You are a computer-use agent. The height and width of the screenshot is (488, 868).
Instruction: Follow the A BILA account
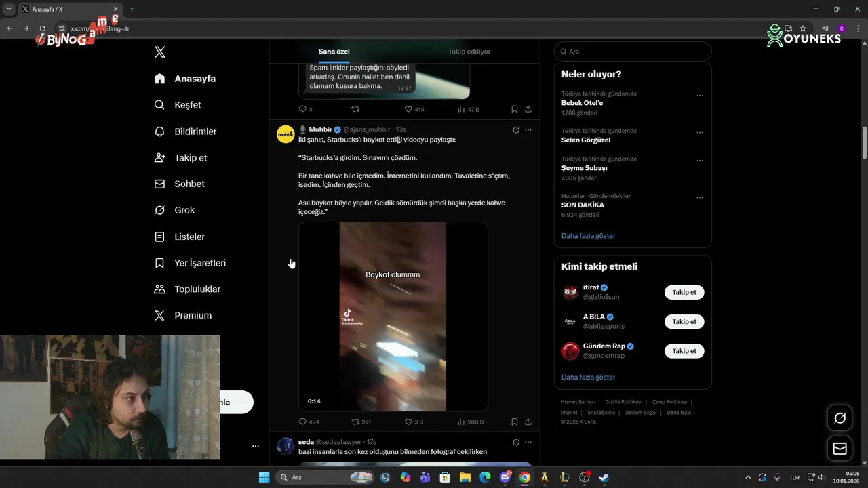click(684, 322)
